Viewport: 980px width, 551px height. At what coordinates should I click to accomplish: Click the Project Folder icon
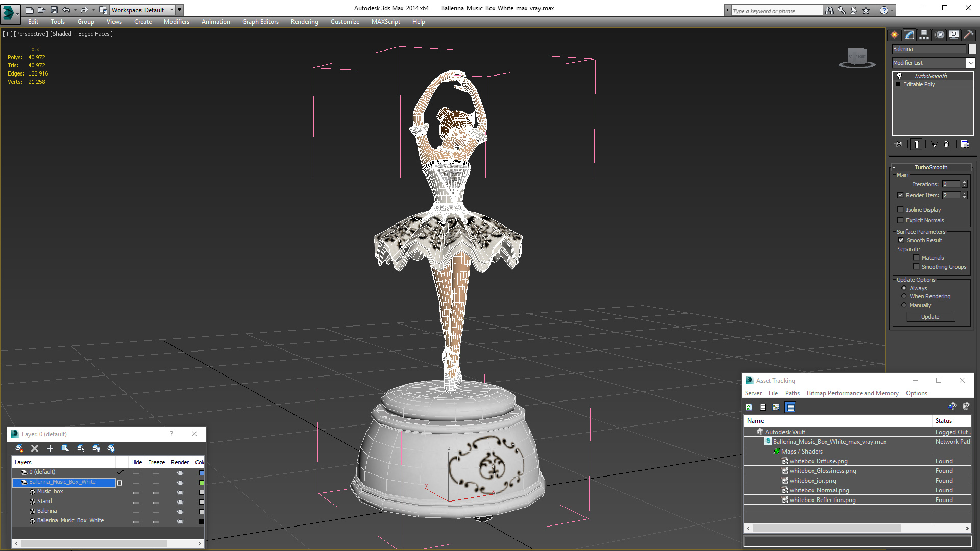(103, 10)
